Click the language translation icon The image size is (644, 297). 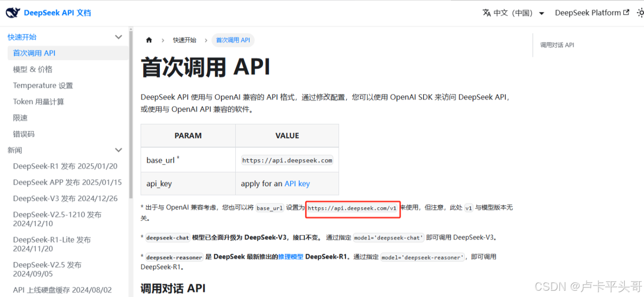[486, 13]
